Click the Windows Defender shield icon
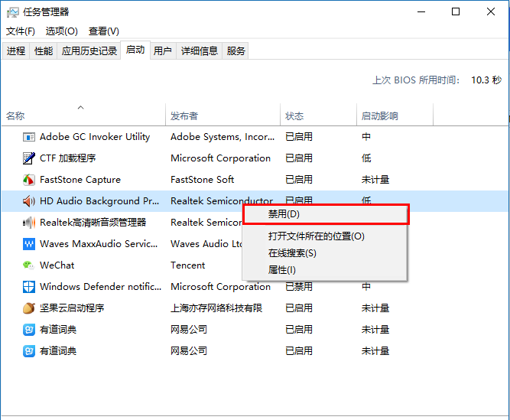510x420 pixels. point(28,287)
